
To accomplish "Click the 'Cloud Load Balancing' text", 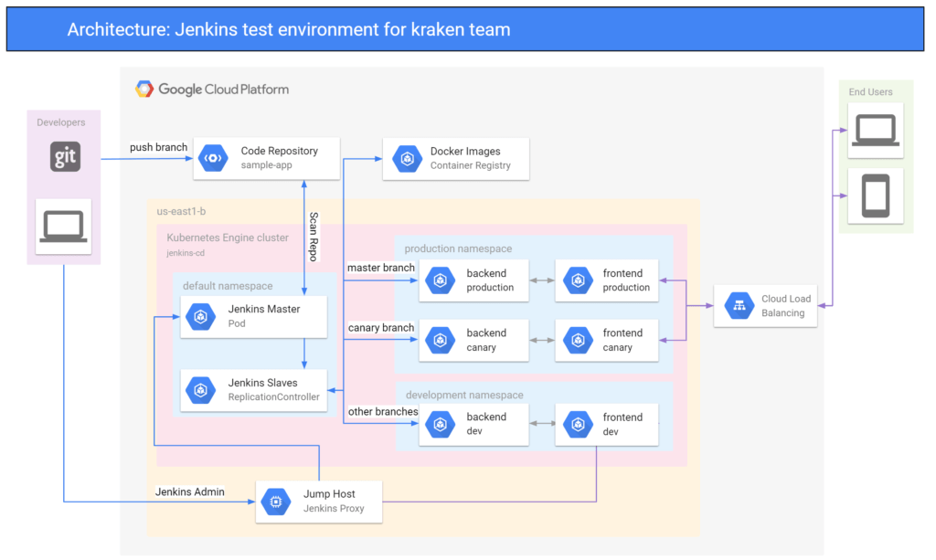I will point(785,305).
